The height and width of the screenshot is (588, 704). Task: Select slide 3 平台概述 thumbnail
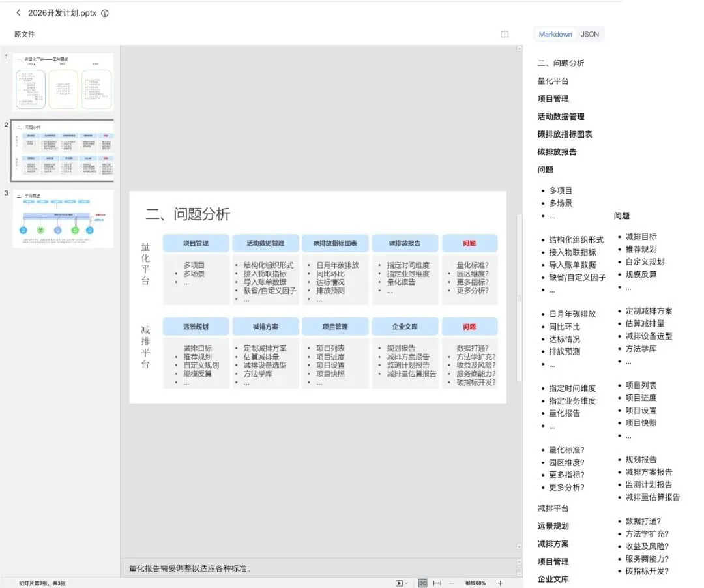tap(63, 218)
